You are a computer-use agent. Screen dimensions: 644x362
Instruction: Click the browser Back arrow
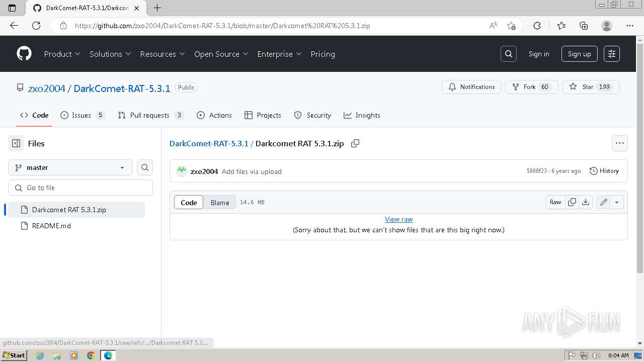(14, 26)
